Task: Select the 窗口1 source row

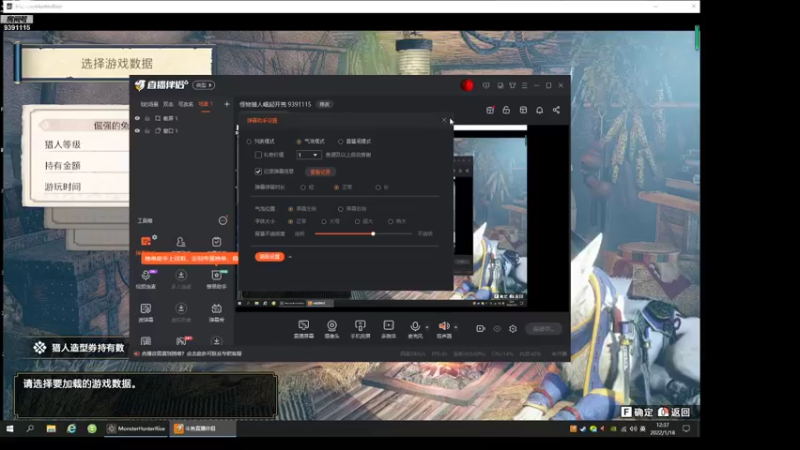Action: click(x=184, y=131)
